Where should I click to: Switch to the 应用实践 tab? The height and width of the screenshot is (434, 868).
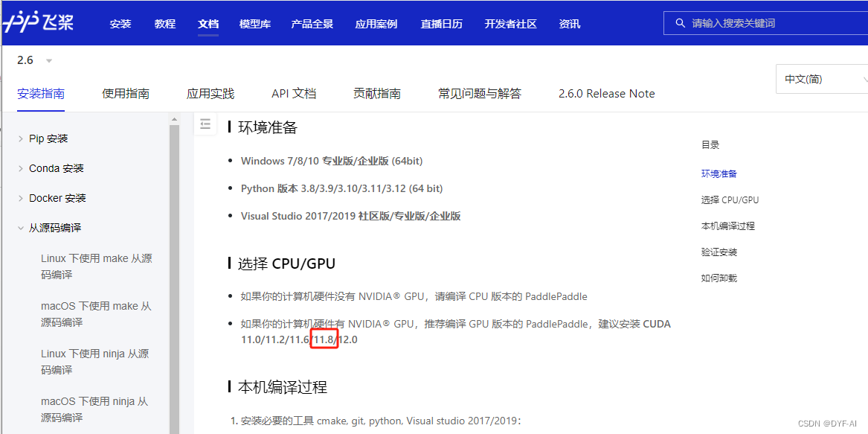tap(210, 94)
